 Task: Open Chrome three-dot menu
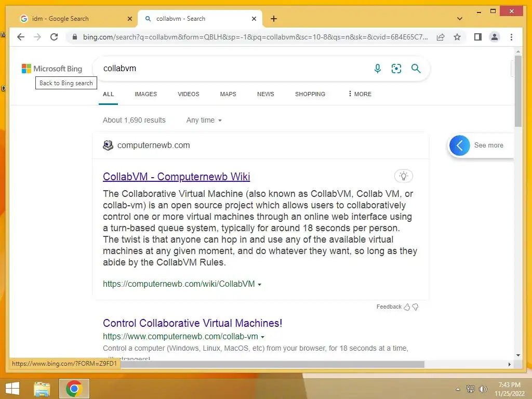[511, 37]
